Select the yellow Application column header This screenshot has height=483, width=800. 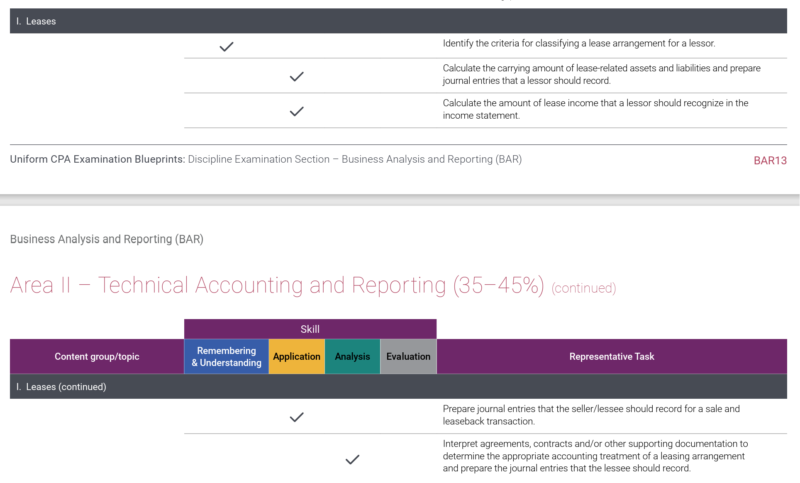pos(296,357)
